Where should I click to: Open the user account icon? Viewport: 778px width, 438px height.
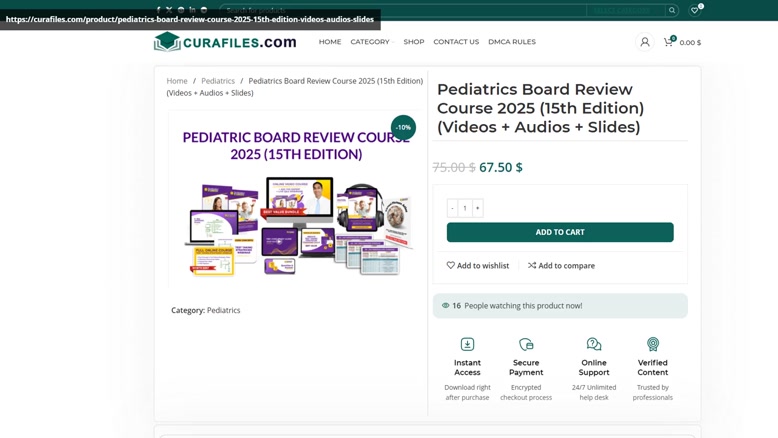[x=645, y=42]
